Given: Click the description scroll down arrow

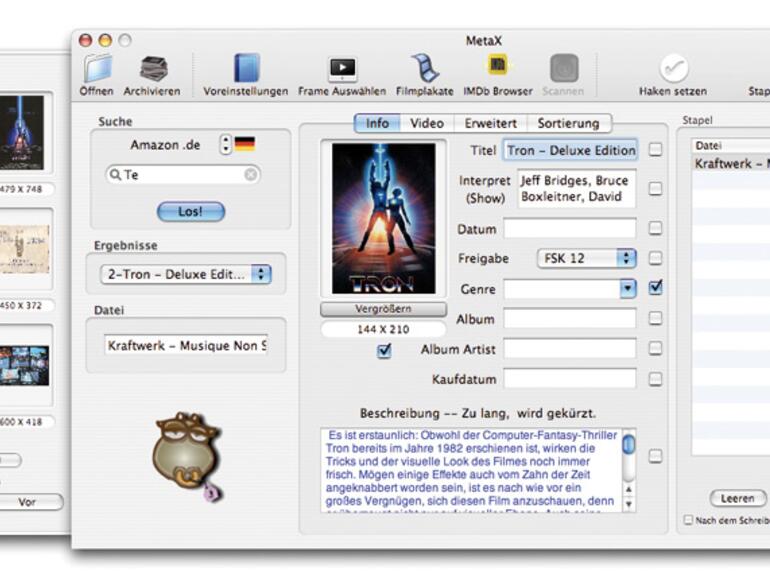Looking at the screenshot, I should [x=629, y=504].
